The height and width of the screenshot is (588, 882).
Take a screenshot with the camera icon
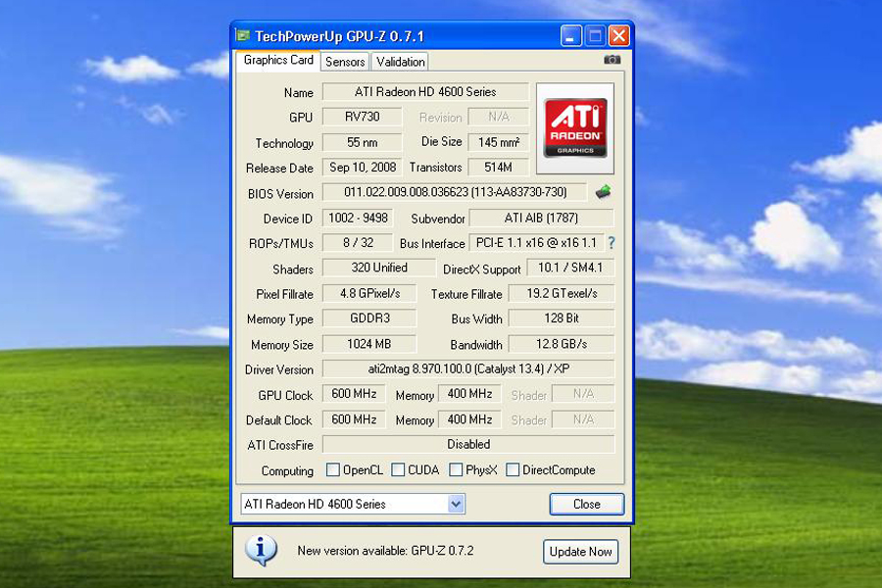[612, 60]
